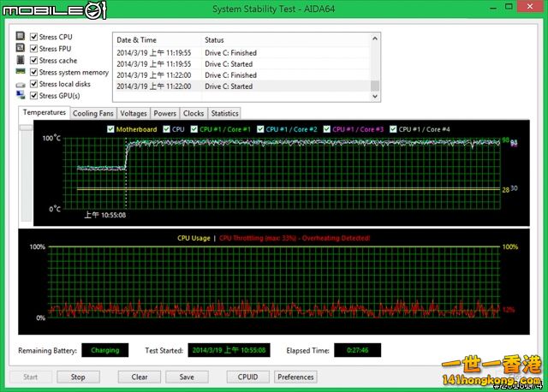
Task: Maximize the System Stability Test window
Action: 509,7
